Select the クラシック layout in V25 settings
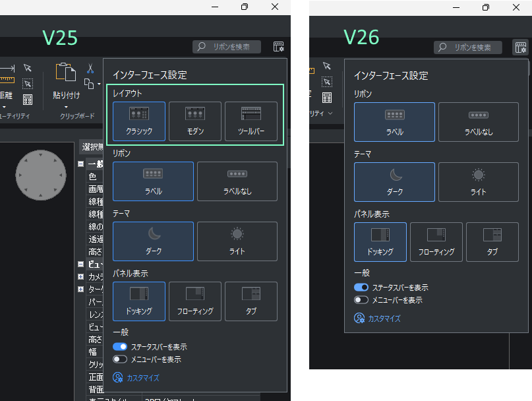Image resolution: width=532 pixels, height=401 pixels. coord(138,121)
